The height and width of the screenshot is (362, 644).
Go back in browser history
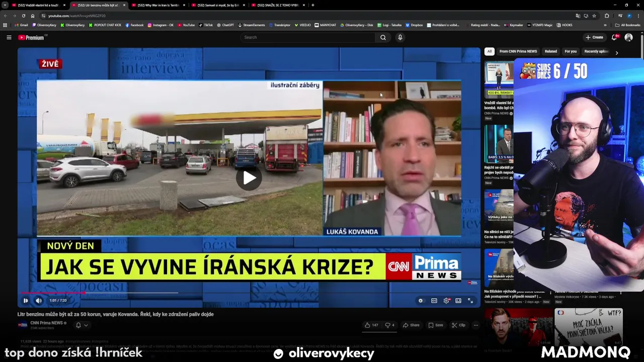tap(5, 16)
